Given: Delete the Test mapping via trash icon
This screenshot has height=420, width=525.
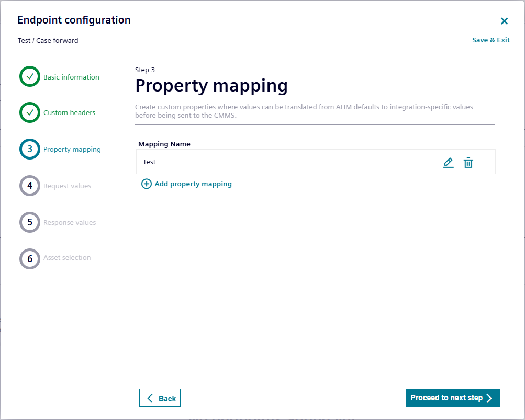Looking at the screenshot, I should [468, 163].
